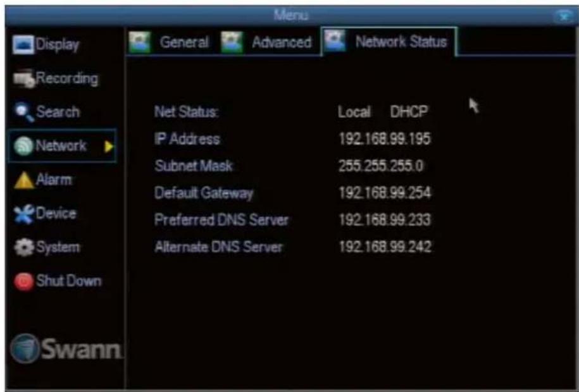Select the Search magnifier icon
Image resolution: width=579 pixels, height=392 pixels.
[x=24, y=112]
